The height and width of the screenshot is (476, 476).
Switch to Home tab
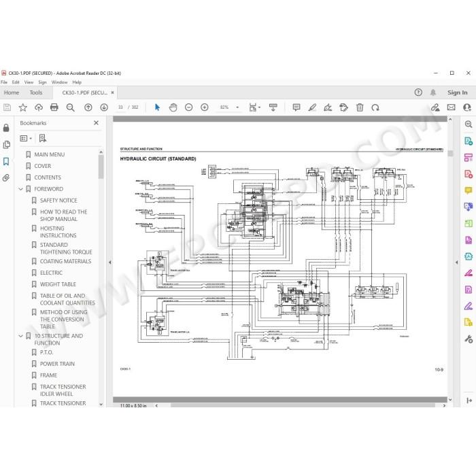click(x=12, y=92)
